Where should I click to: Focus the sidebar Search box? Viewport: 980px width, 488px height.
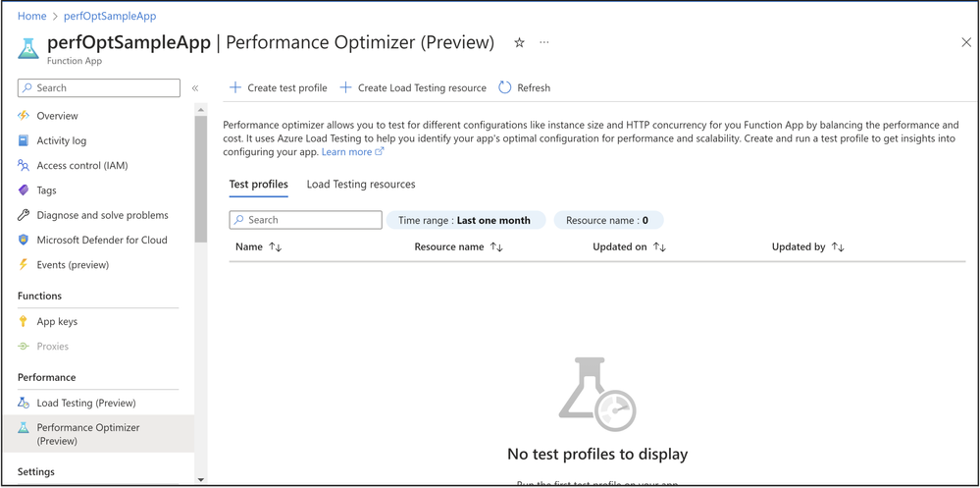(x=99, y=88)
